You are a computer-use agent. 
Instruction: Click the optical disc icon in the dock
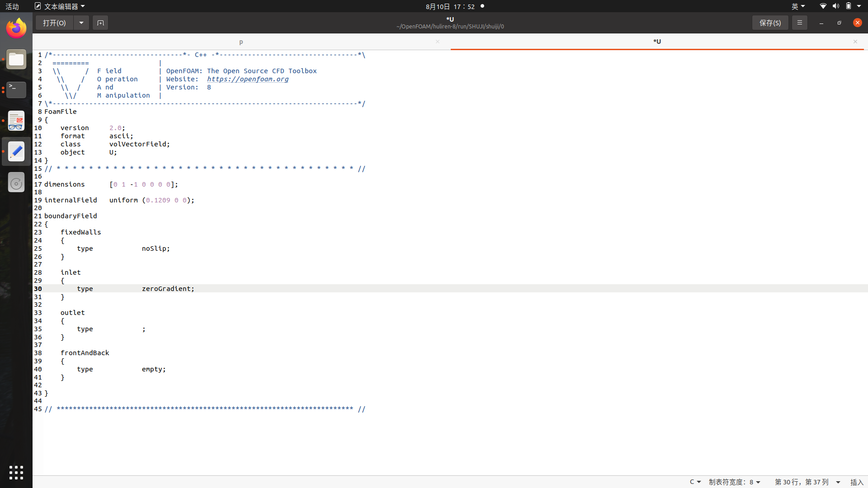pyautogui.click(x=16, y=183)
